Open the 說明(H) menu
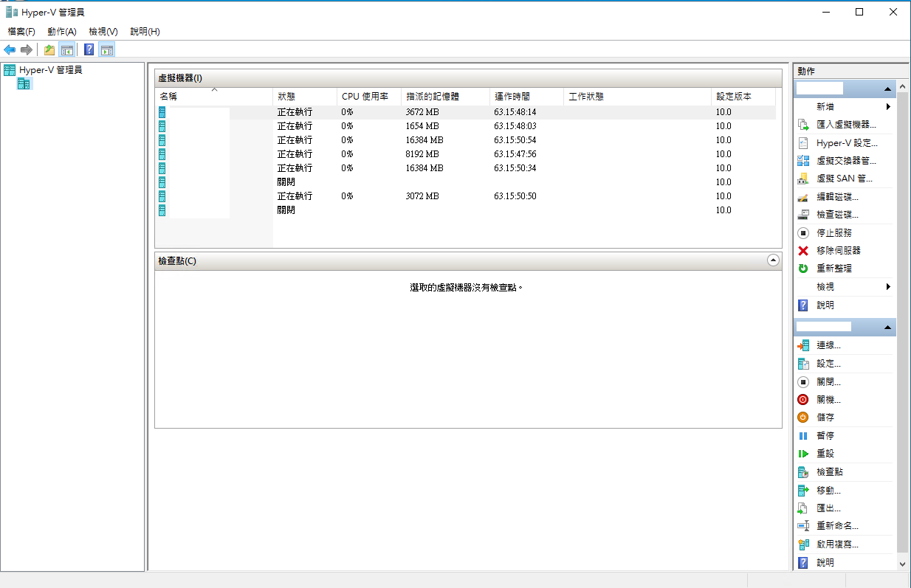Screen dimensions: 911x588 [x=145, y=32]
